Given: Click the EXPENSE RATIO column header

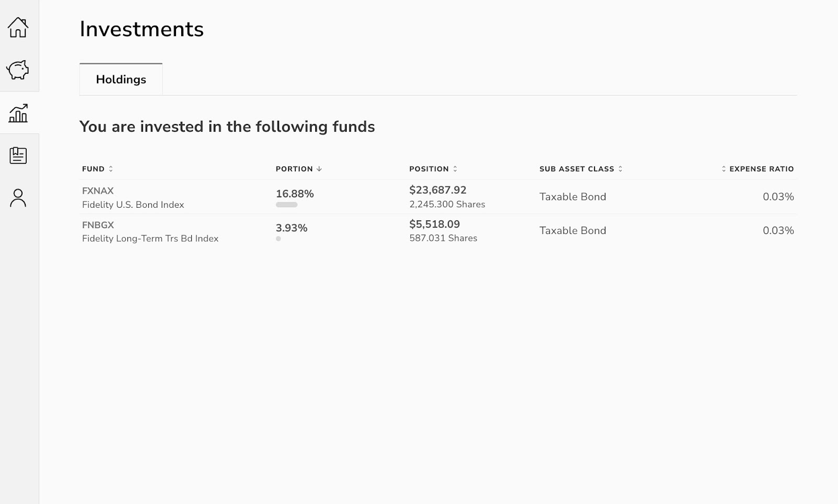Looking at the screenshot, I should 762,169.
